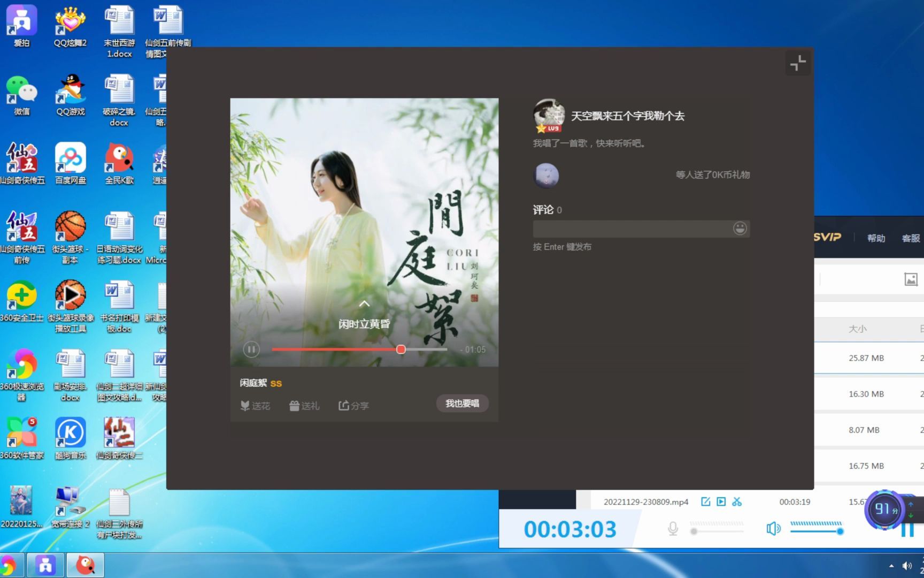Open the QQ游戏 desktop shortcut
Screen dimensions: 924x578
tap(70, 95)
